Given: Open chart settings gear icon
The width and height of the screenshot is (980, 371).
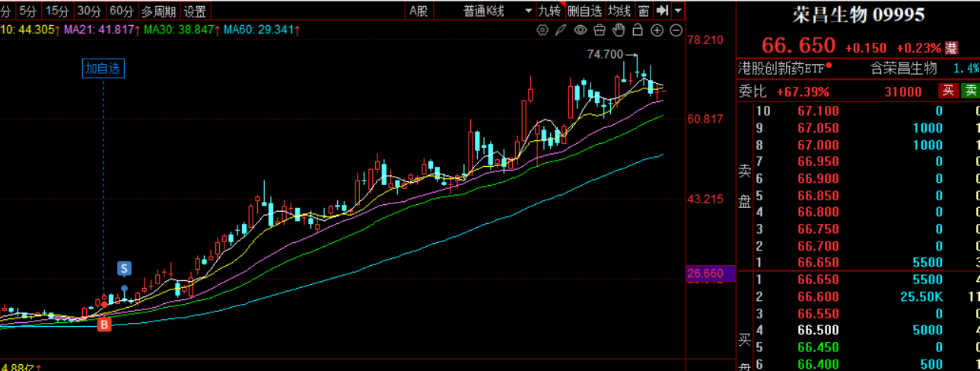Looking at the screenshot, I should [542, 30].
